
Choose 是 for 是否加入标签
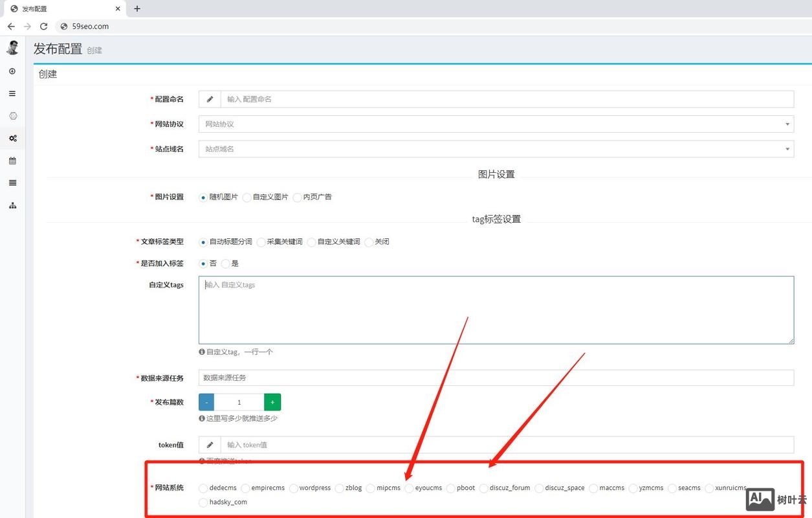pyautogui.click(x=226, y=264)
